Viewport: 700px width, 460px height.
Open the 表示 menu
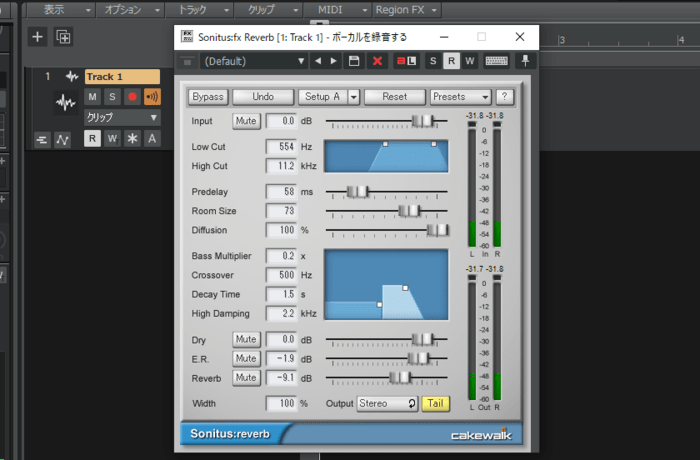[x=61, y=9]
